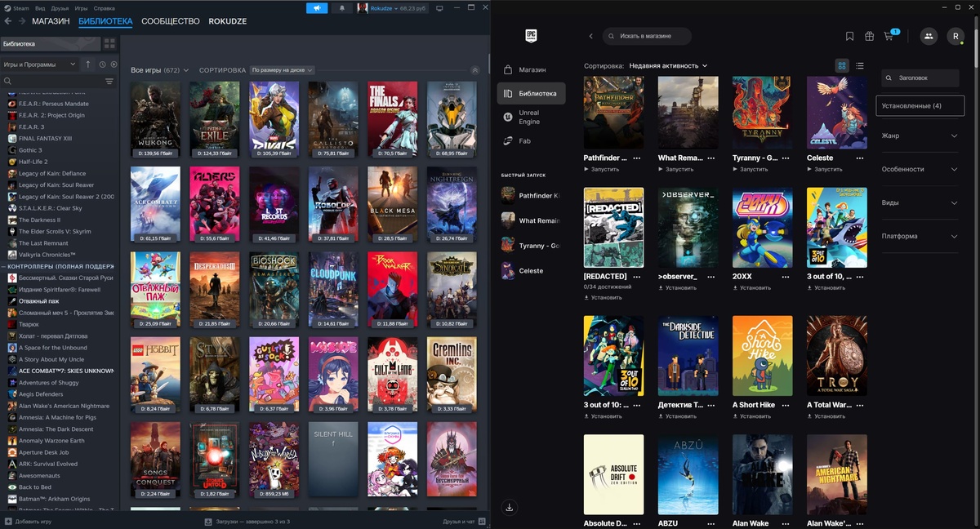Open Steam Community tab
The height and width of the screenshot is (529, 980).
click(x=171, y=21)
